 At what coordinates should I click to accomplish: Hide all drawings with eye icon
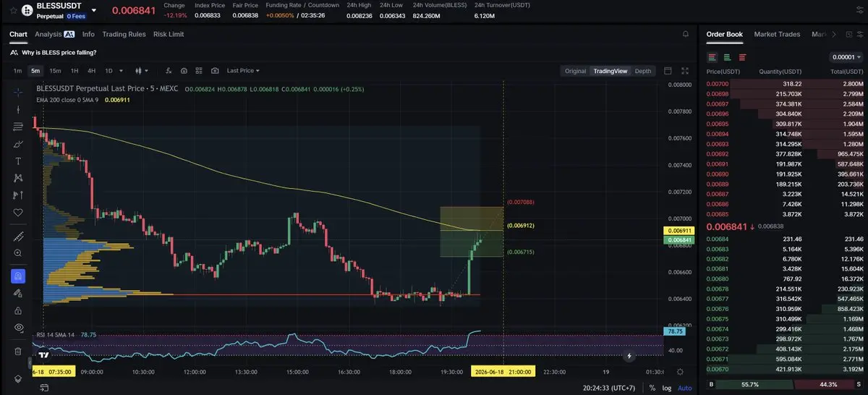click(x=18, y=328)
